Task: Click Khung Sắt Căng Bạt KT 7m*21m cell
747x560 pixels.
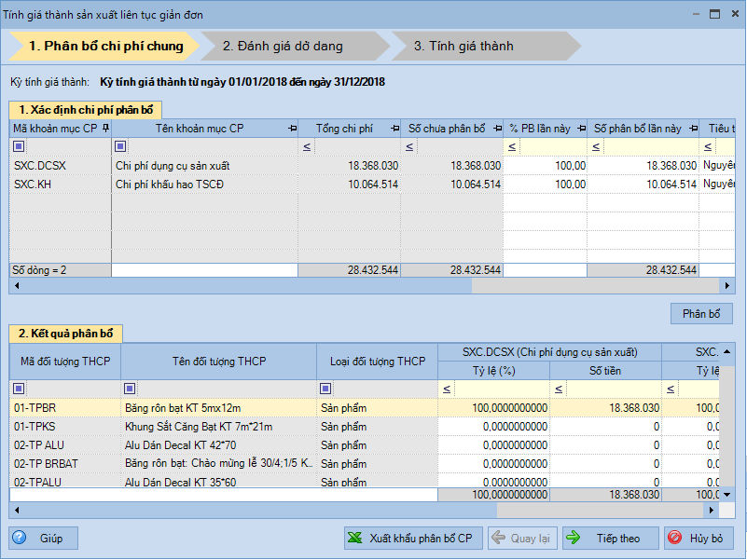Action: [x=218, y=427]
